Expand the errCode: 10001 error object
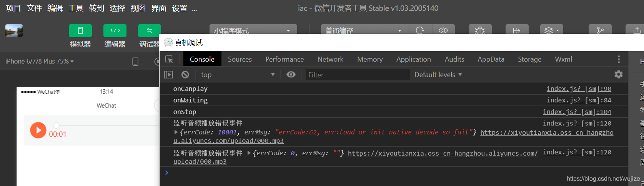Screen dimensions: 644x186 (176, 132)
